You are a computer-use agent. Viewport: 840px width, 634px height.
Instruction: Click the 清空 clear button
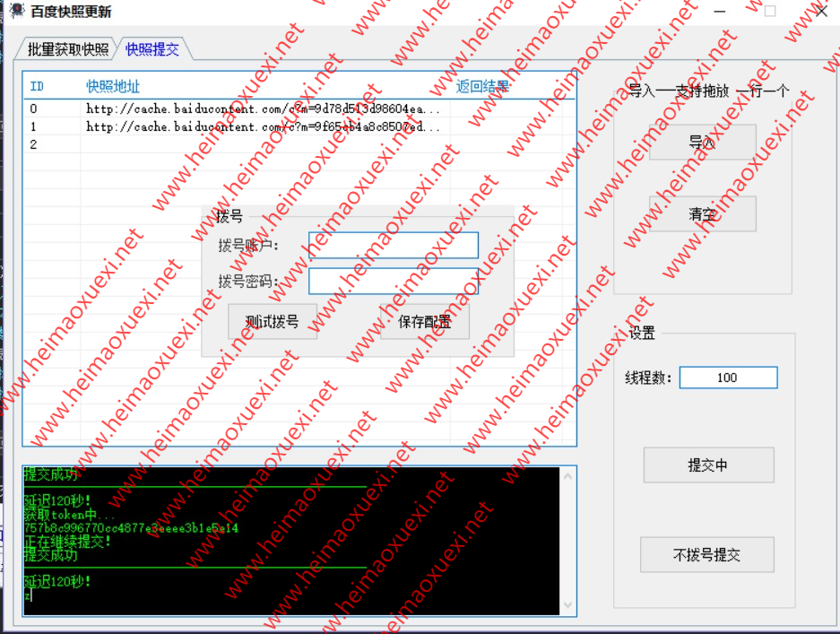(x=703, y=213)
